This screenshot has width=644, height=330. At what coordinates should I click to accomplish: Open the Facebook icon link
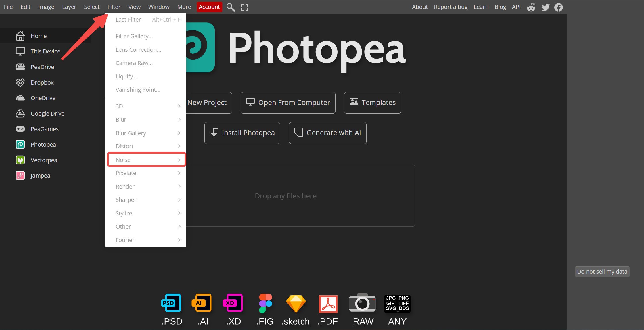point(559,7)
